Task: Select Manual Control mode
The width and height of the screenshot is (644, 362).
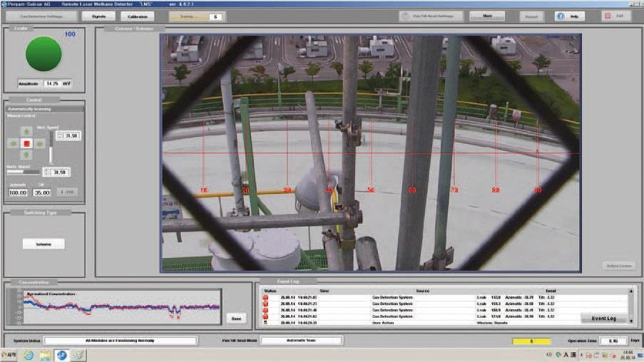Action: click(x=21, y=115)
